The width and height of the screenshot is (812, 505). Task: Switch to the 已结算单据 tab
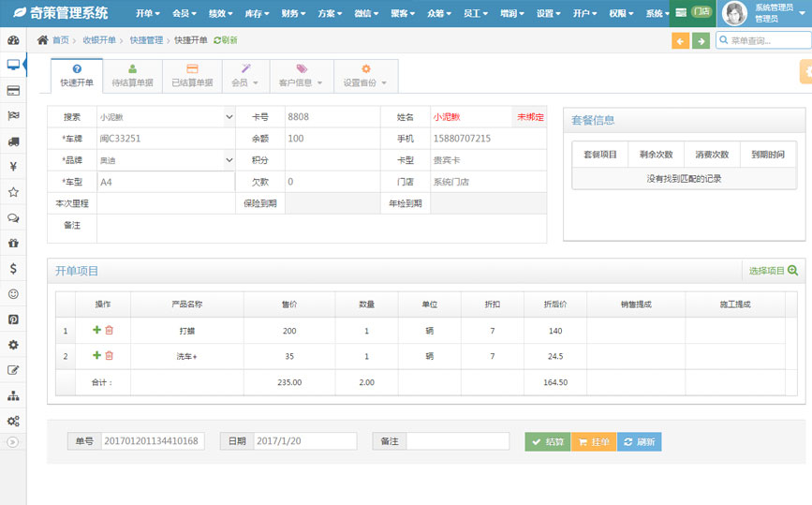(192, 76)
